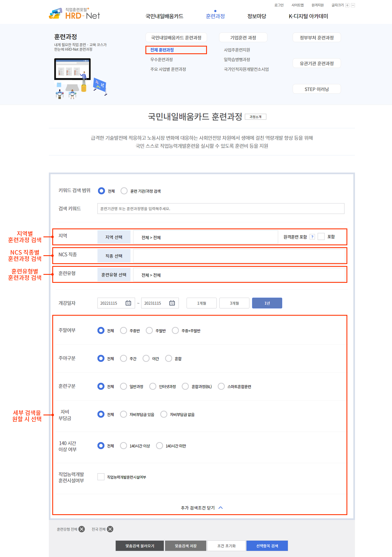Screen dimensions: 392x557
Task: Select 일반과정 under 훈련구분
Action: 124,386
